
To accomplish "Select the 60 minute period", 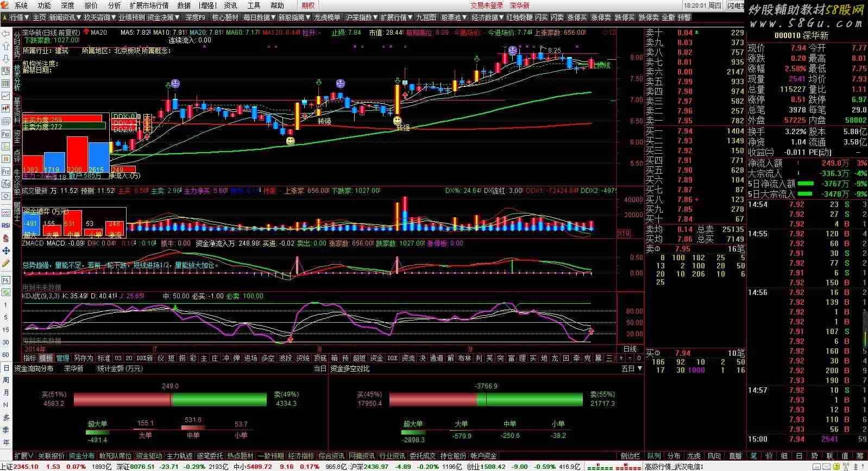I will point(6,355).
